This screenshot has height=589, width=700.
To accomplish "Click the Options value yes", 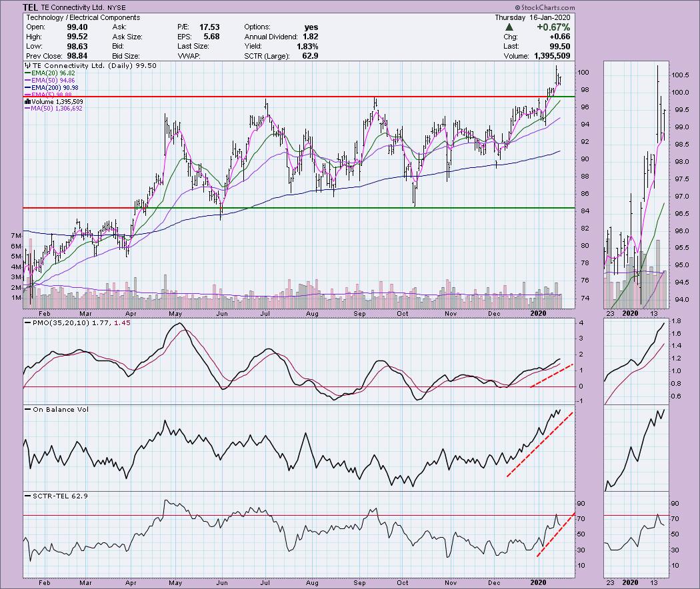I will tap(311, 27).
